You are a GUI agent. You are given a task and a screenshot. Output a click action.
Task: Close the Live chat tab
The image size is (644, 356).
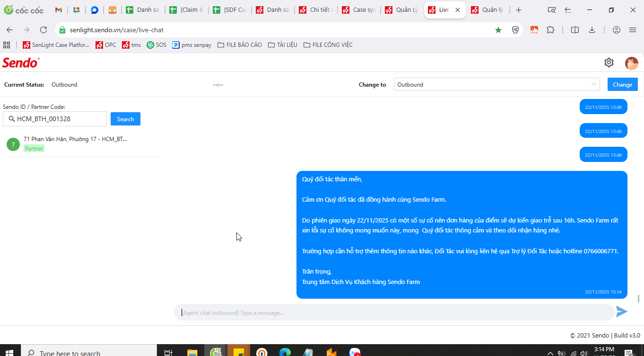457,10
